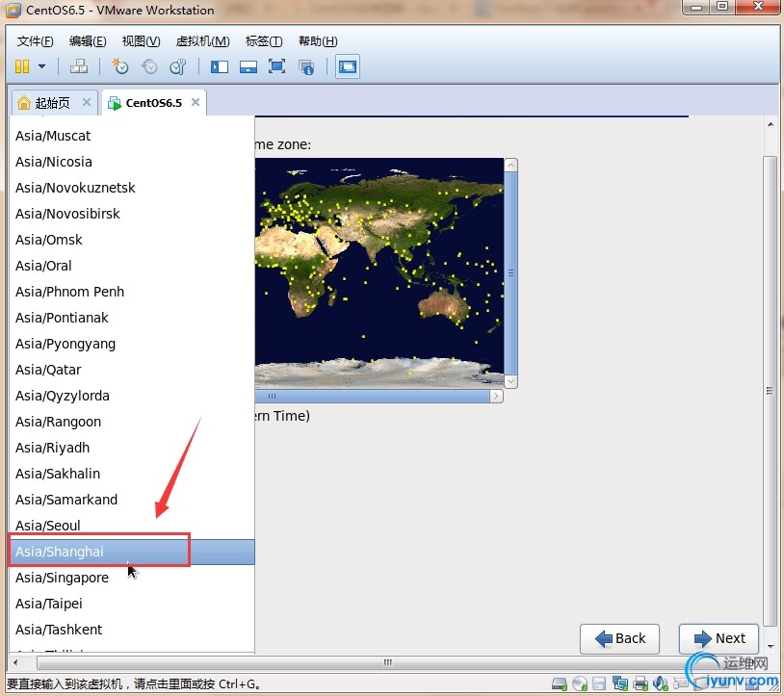Viewport: 784px width, 696px height.
Task: Click the Back button
Action: 619,638
